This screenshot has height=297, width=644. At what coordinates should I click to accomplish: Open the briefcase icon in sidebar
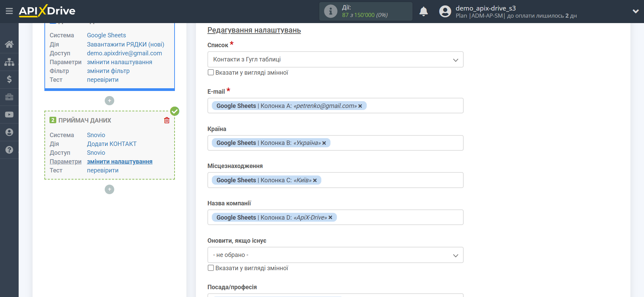point(9,97)
